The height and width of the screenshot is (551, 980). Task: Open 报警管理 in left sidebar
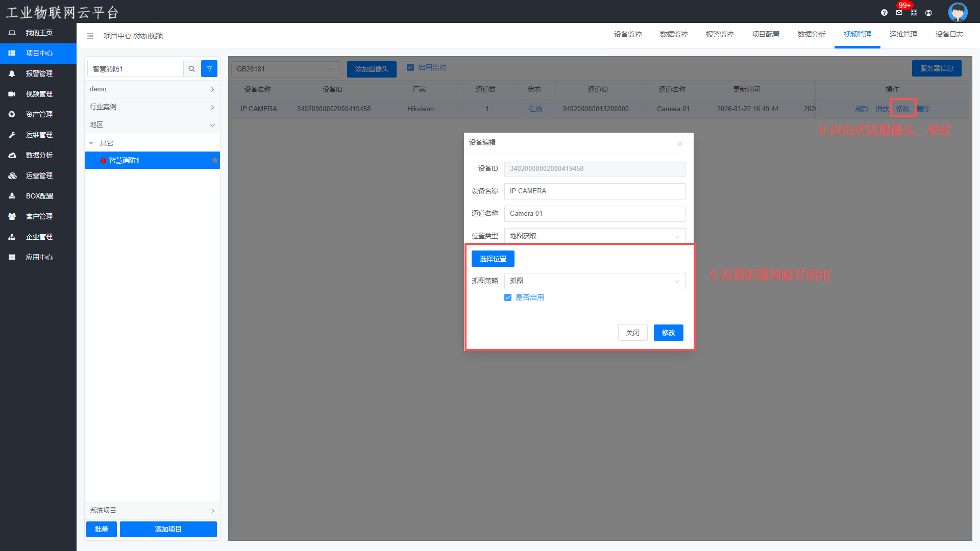(x=39, y=73)
